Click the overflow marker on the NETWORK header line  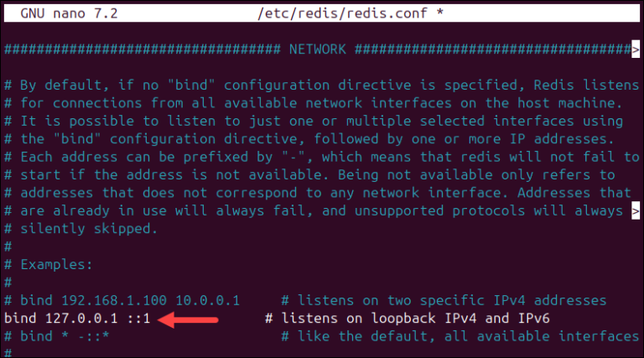tap(635, 49)
